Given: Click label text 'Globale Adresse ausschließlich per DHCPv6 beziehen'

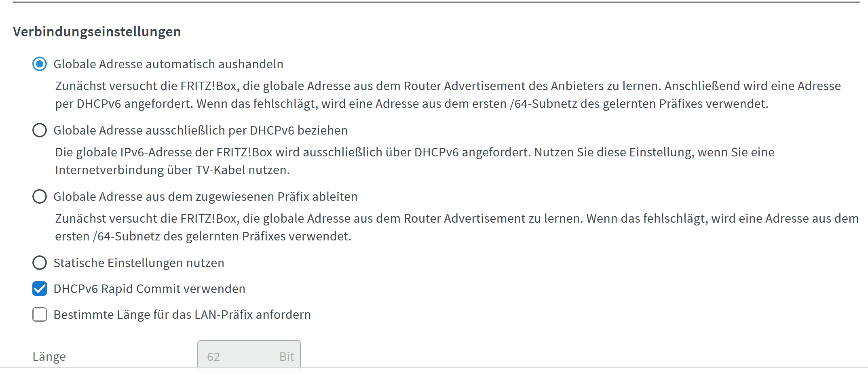Looking at the screenshot, I should [x=201, y=130].
